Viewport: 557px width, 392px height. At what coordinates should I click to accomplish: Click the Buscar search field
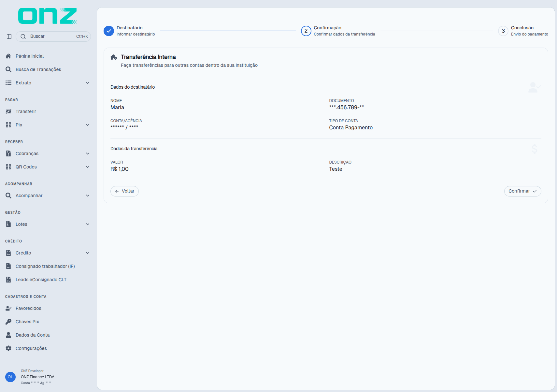53,36
